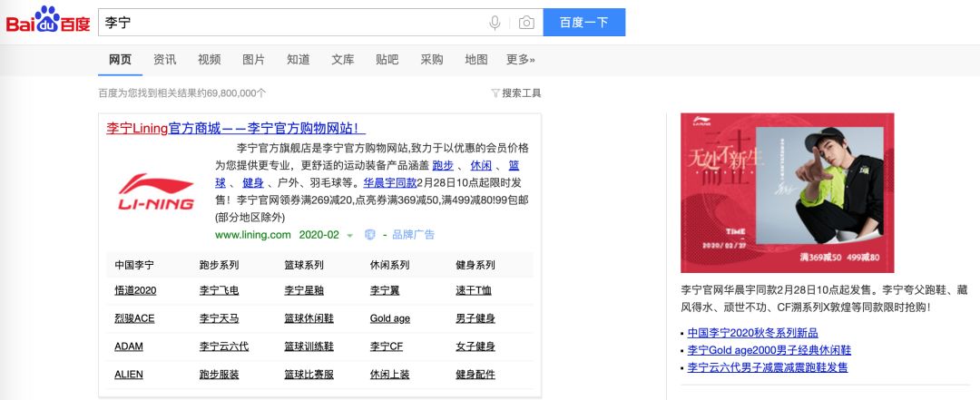The width and height of the screenshot is (980, 400).
Task: Start voice search with the microphone icon
Action: click(495, 23)
